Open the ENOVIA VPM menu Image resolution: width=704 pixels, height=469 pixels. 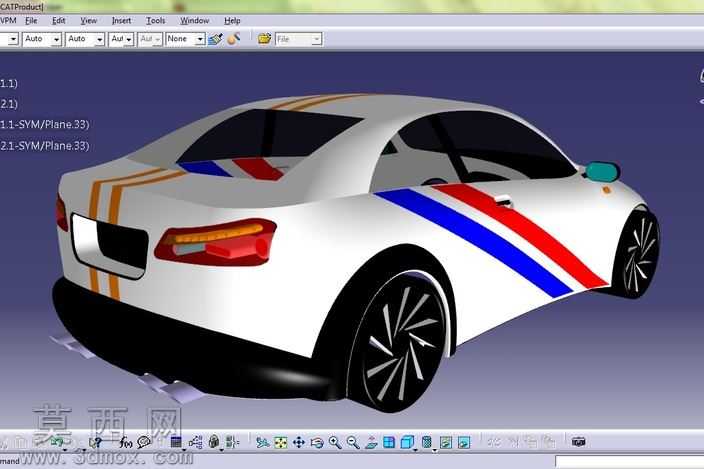(x=8, y=21)
